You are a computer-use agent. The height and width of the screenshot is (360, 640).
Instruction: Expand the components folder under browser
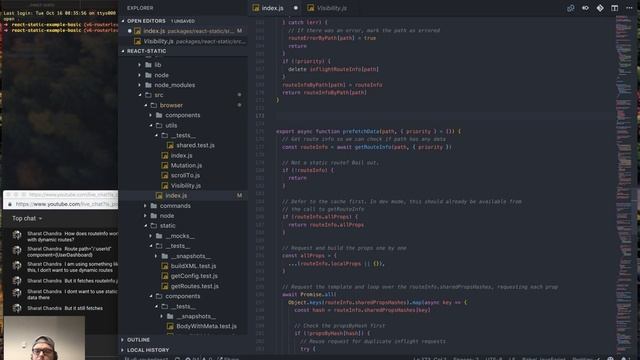[x=184, y=115]
